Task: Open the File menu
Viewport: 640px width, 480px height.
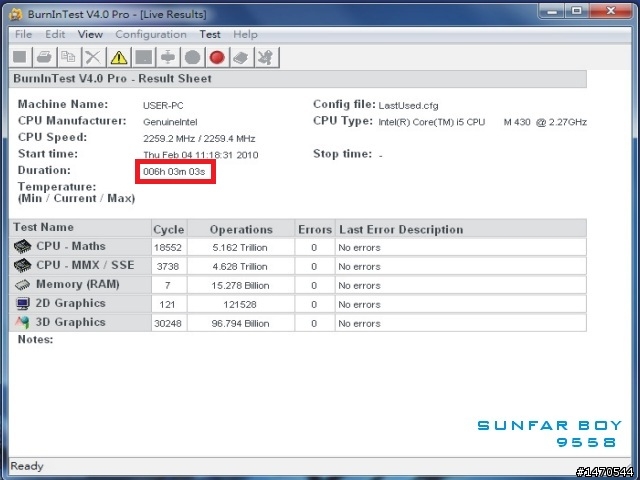Action: pos(23,34)
